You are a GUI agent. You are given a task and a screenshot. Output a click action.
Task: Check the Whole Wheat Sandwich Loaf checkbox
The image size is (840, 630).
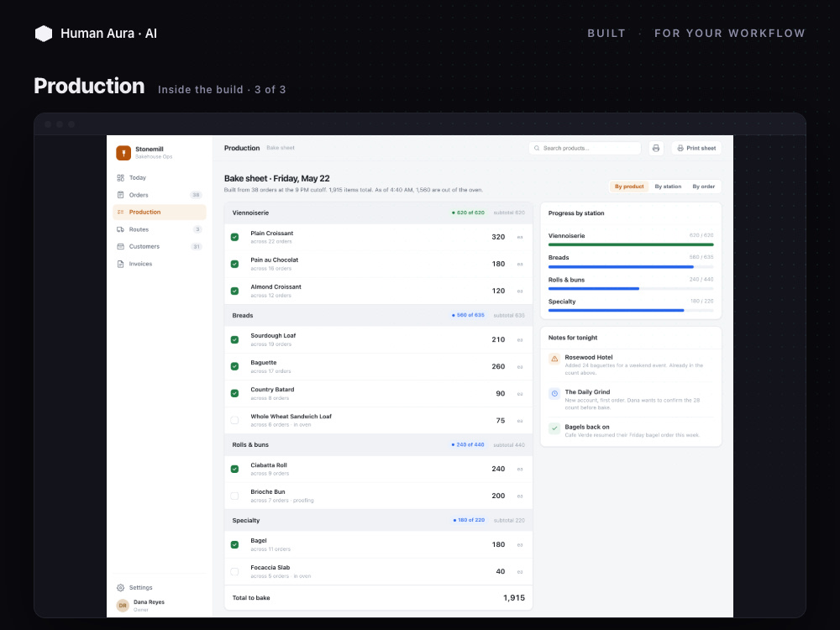click(234, 421)
